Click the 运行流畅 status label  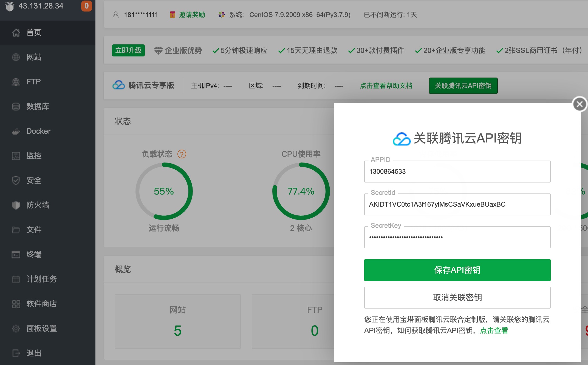click(164, 228)
